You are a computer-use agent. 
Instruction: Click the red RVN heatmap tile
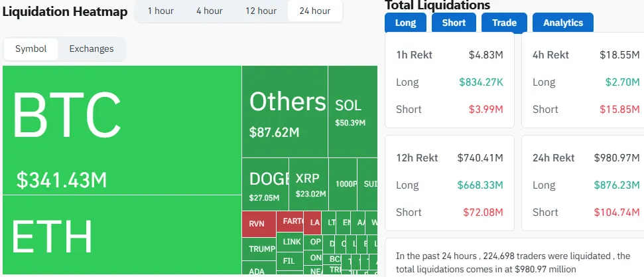[259, 224]
